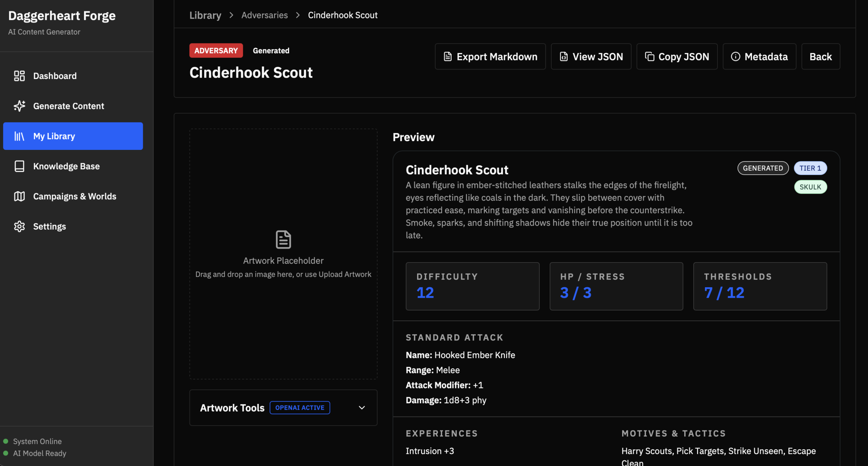Click the HP / Stress value 3 / 3

pyautogui.click(x=576, y=293)
